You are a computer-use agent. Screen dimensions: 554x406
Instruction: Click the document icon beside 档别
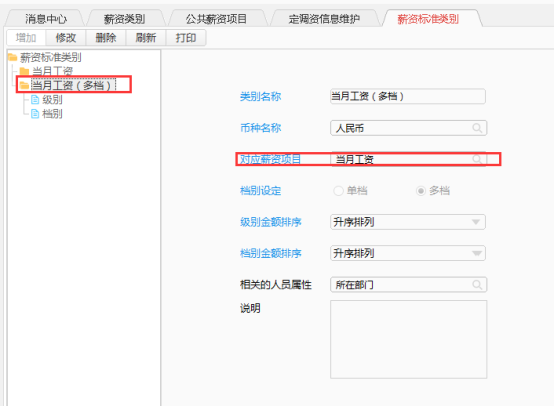[x=35, y=114]
